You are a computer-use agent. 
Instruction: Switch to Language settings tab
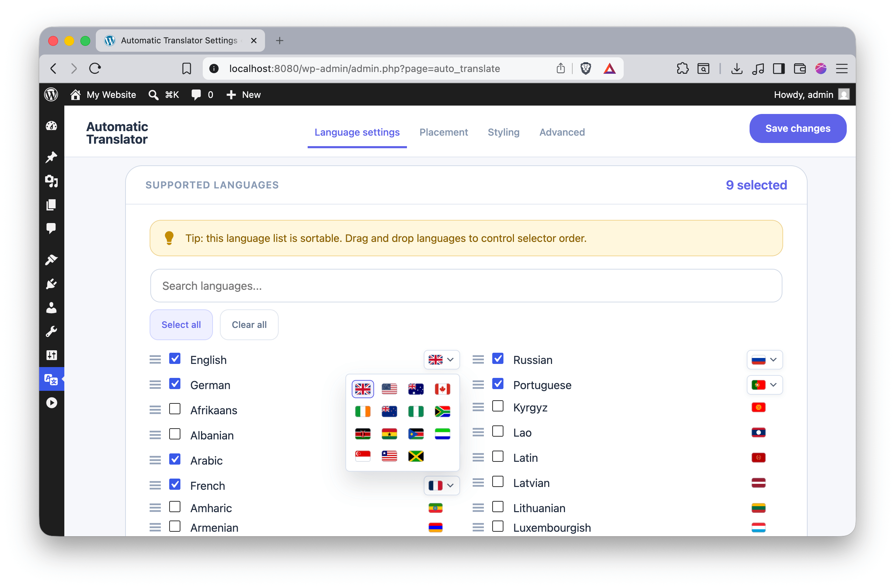click(357, 132)
